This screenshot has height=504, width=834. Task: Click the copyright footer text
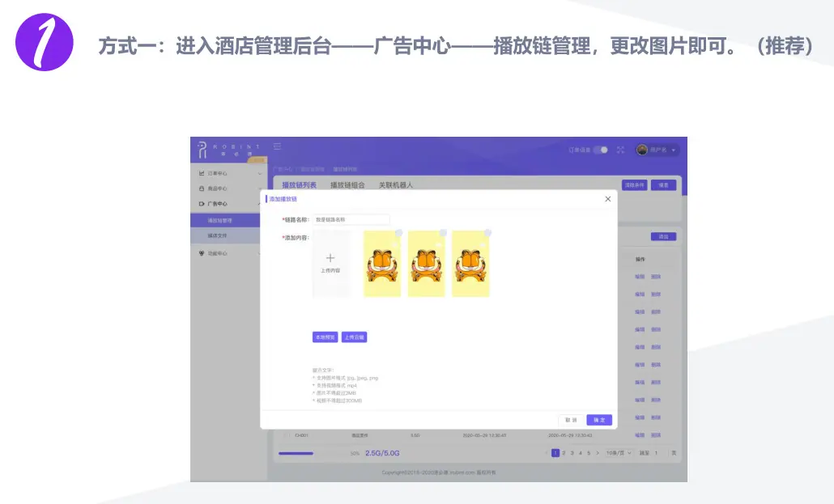pos(438,472)
